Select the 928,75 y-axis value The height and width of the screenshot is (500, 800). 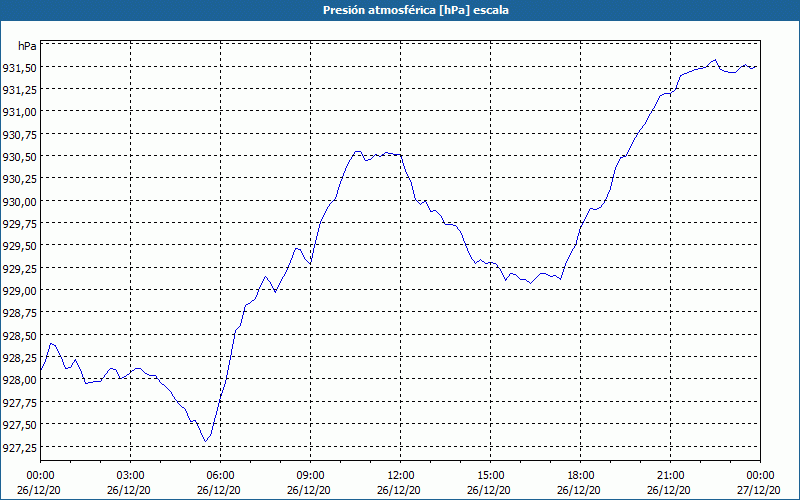pyautogui.click(x=19, y=313)
